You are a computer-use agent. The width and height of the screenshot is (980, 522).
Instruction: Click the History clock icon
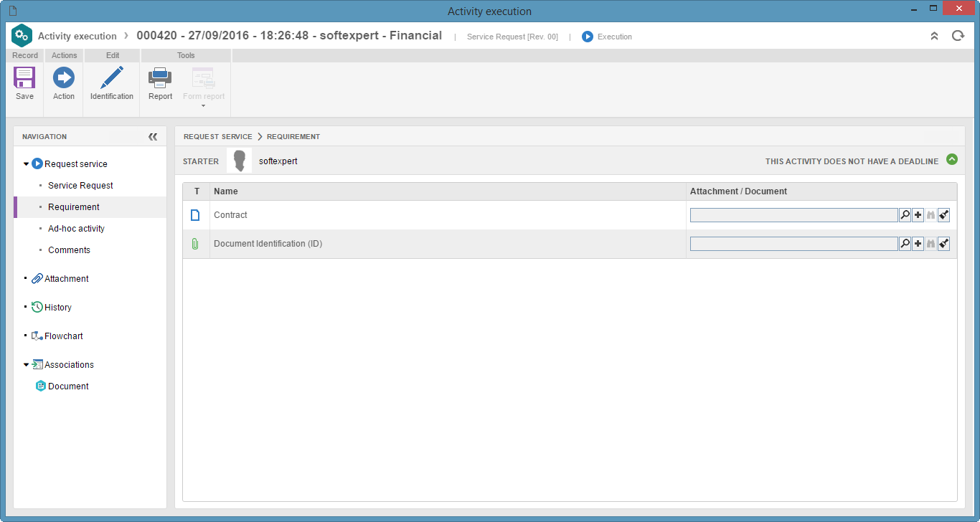click(x=37, y=308)
